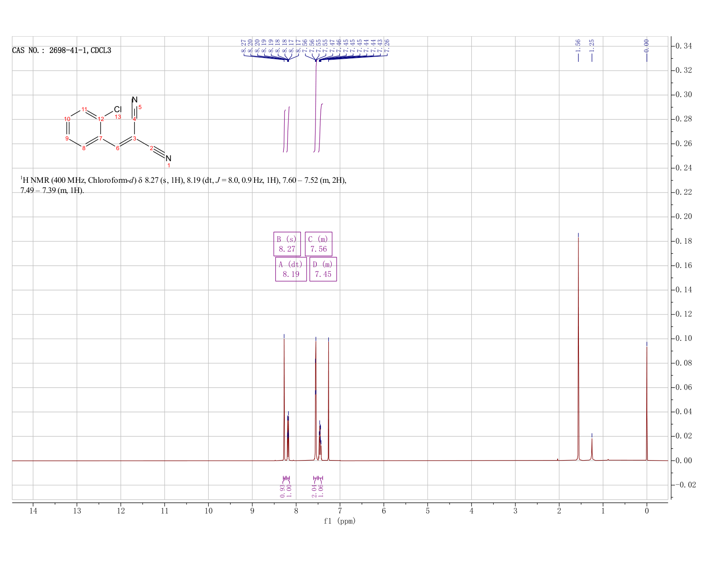Image resolution: width=728 pixels, height=563 pixels.
Task: Click the peak label 1.56 at top
Action: point(578,45)
